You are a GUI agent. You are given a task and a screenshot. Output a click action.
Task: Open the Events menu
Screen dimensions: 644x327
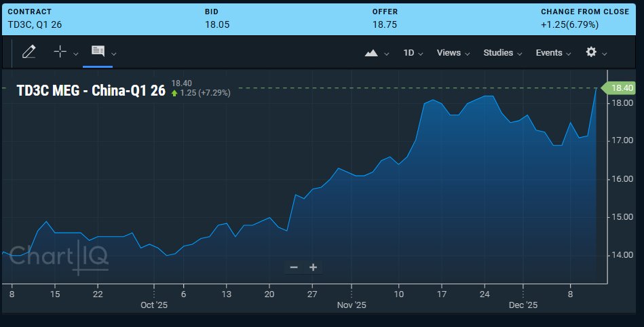coord(553,53)
